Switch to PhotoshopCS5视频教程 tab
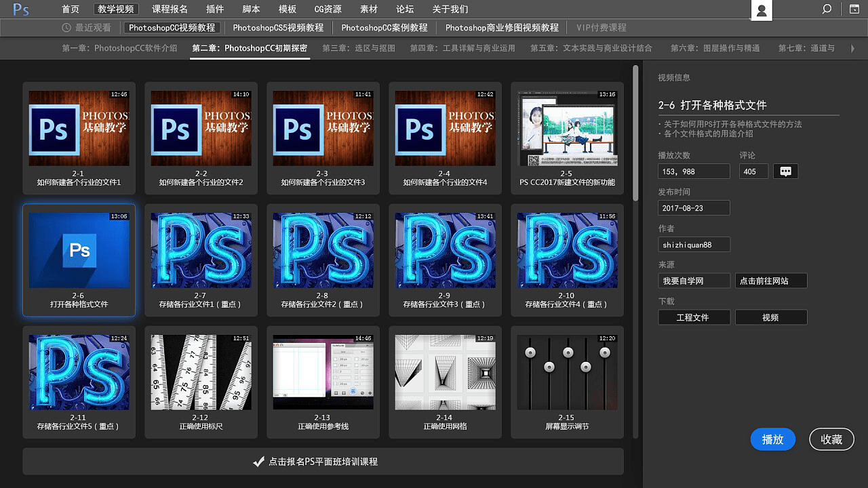 [x=278, y=28]
